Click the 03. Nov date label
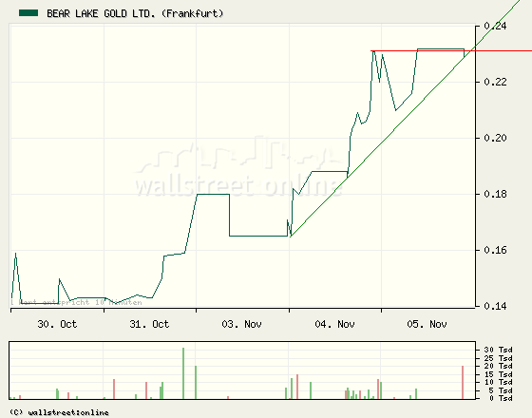Viewport: 532px width, 418px height. pos(241,324)
